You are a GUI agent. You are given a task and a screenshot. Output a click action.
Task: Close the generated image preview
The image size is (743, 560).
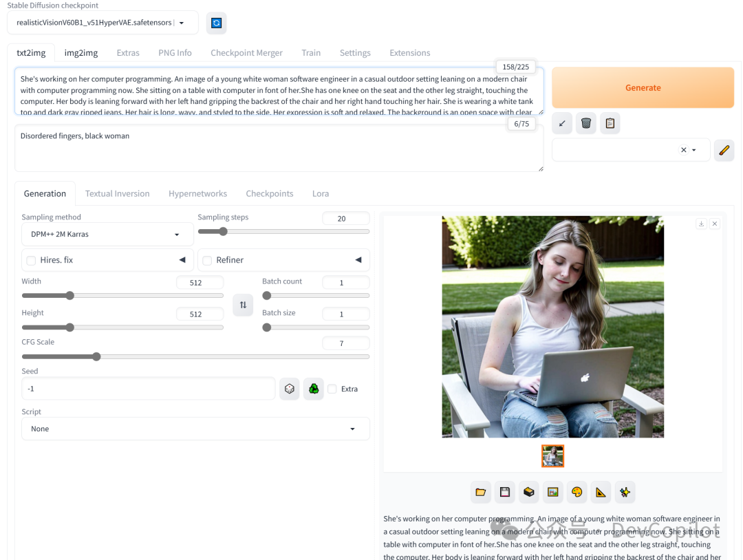tap(715, 224)
